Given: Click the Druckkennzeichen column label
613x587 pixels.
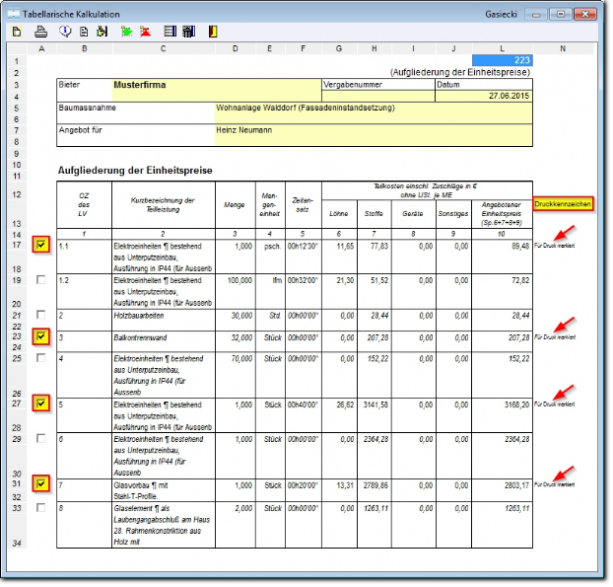Looking at the screenshot, I should point(563,204).
